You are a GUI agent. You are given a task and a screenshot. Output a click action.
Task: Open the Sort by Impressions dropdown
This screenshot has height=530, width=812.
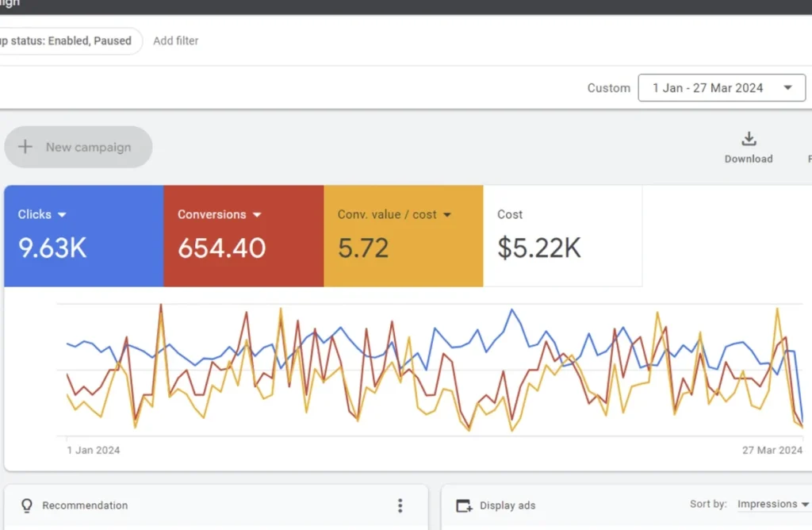(x=772, y=504)
